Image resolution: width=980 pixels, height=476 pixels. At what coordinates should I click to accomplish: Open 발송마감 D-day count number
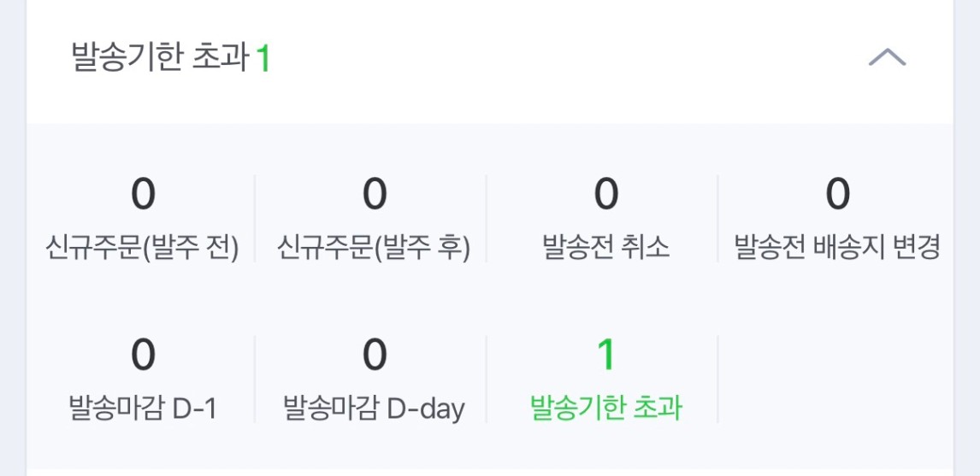[x=375, y=356]
